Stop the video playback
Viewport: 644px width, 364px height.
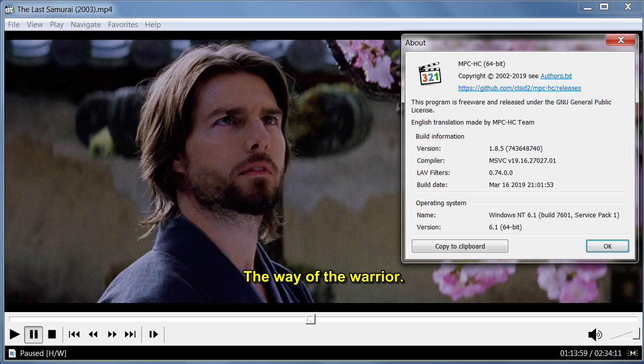point(52,334)
